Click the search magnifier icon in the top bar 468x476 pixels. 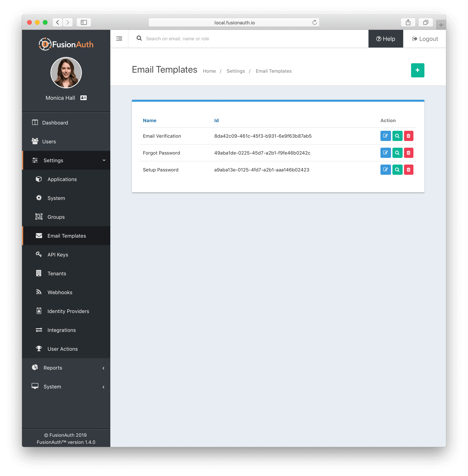139,38
